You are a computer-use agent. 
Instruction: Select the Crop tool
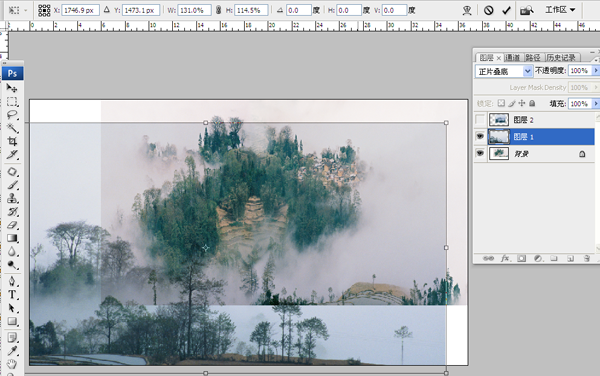click(x=12, y=141)
